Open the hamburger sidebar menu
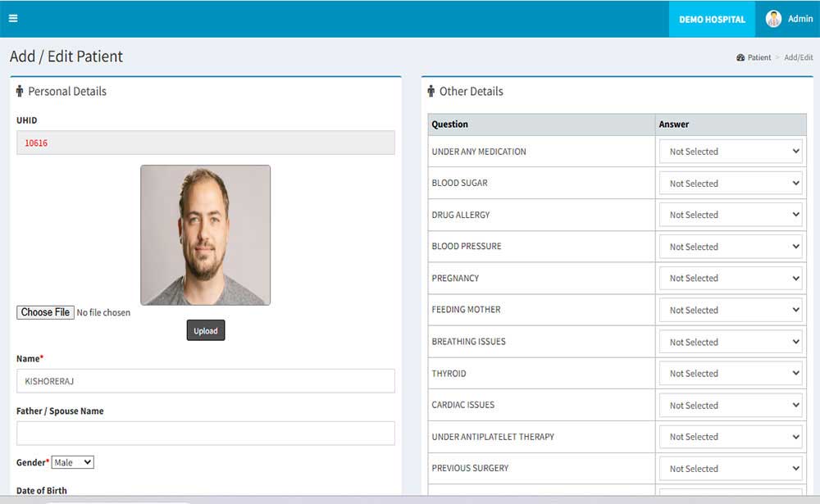Image resolution: width=820 pixels, height=504 pixels. 13,19
